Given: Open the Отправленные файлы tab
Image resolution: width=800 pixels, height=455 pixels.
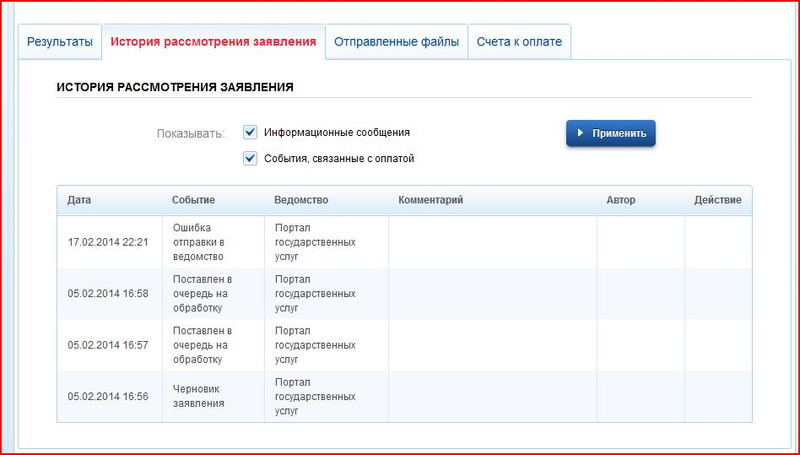Looking at the screenshot, I should tap(396, 42).
